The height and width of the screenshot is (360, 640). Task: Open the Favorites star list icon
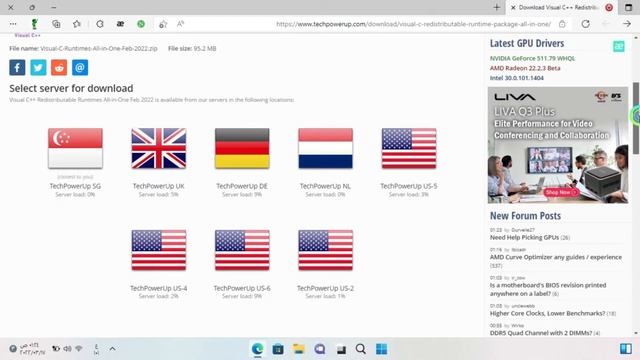pos(77,24)
